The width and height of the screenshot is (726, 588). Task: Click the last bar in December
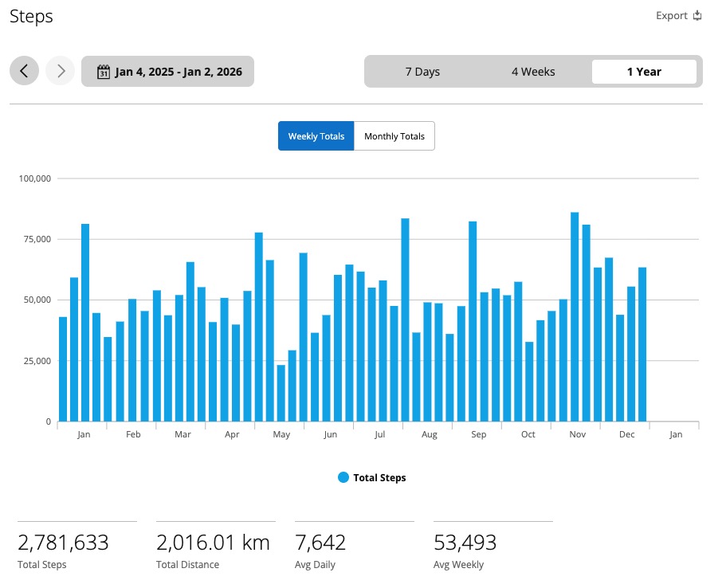tap(642, 344)
